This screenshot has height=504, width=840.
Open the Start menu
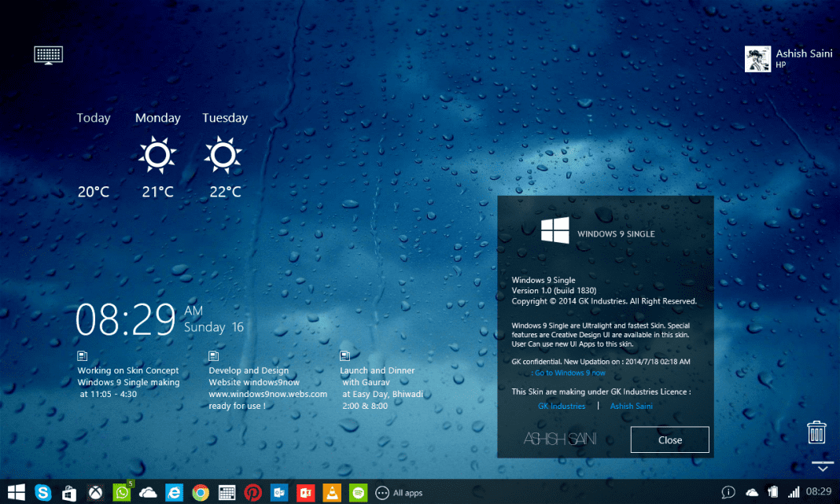pos(16,492)
